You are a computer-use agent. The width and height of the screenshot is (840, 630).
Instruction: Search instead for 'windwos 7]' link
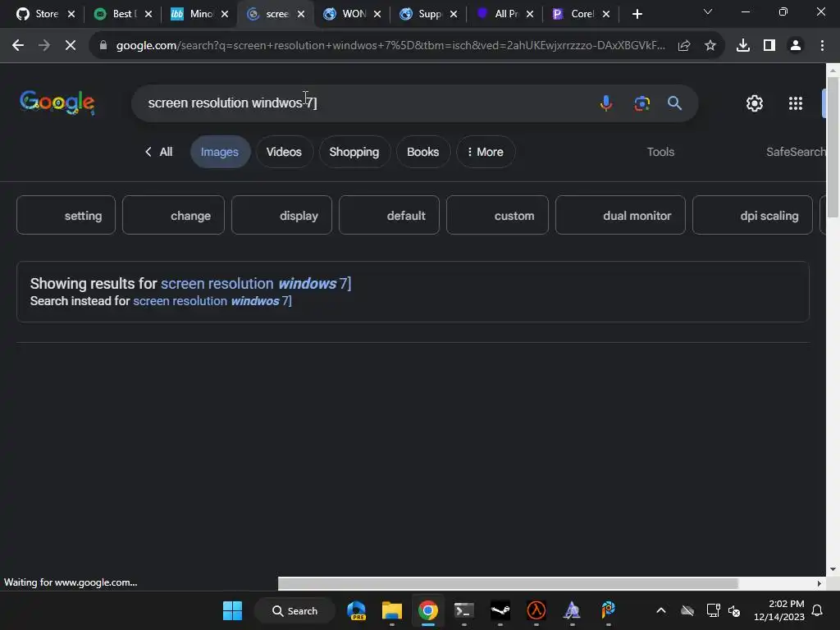pyautogui.click(x=212, y=301)
